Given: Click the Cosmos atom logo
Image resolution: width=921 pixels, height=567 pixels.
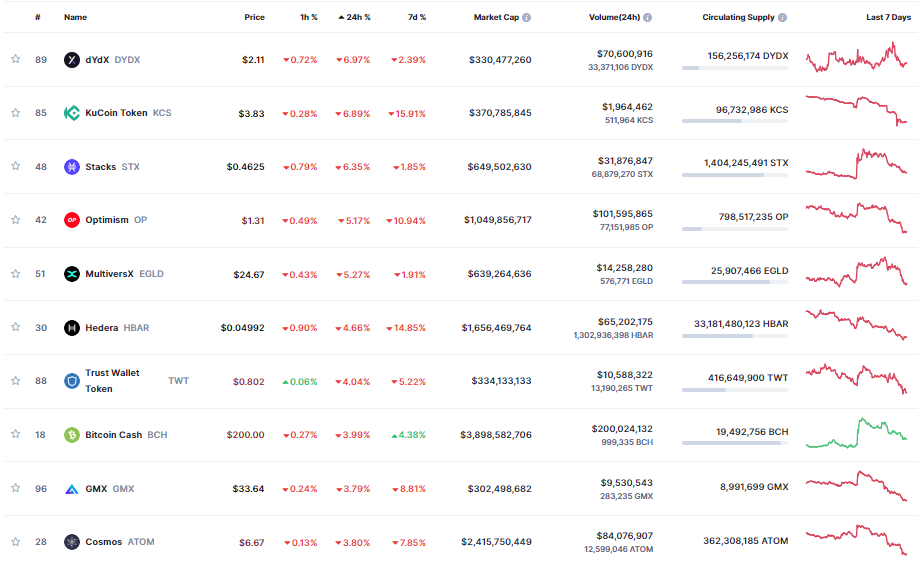Looking at the screenshot, I should [72, 542].
